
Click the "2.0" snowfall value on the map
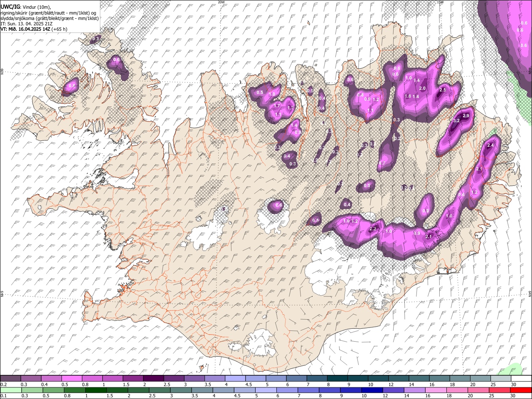[x=423, y=89]
